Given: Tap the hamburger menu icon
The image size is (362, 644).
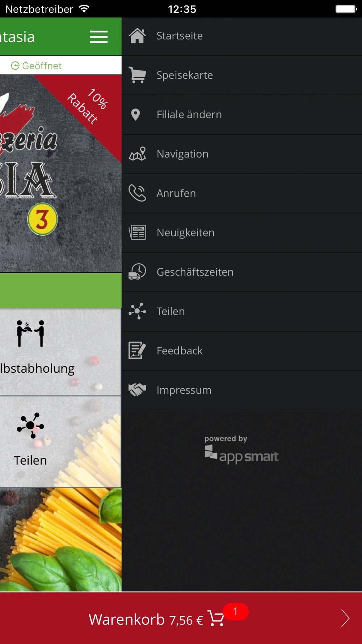Looking at the screenshot, I should point(99,37).
